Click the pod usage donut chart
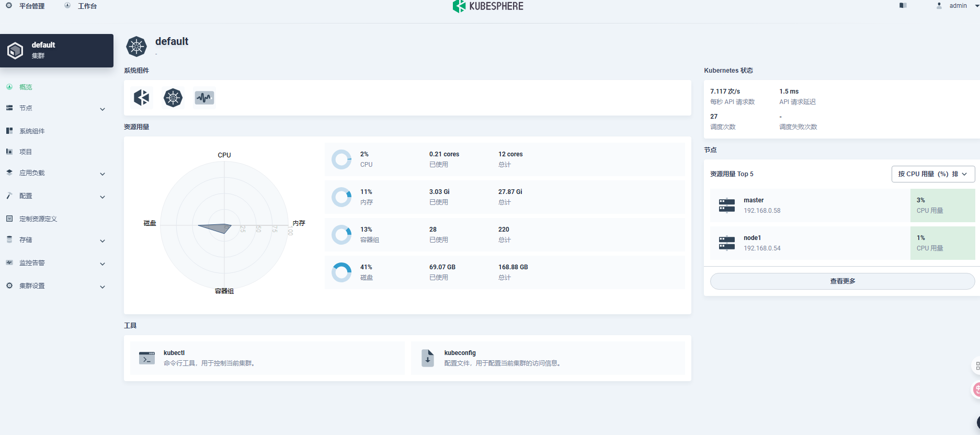Image resolution: width=980 pixels, height=435 pixels. (341, 235)
